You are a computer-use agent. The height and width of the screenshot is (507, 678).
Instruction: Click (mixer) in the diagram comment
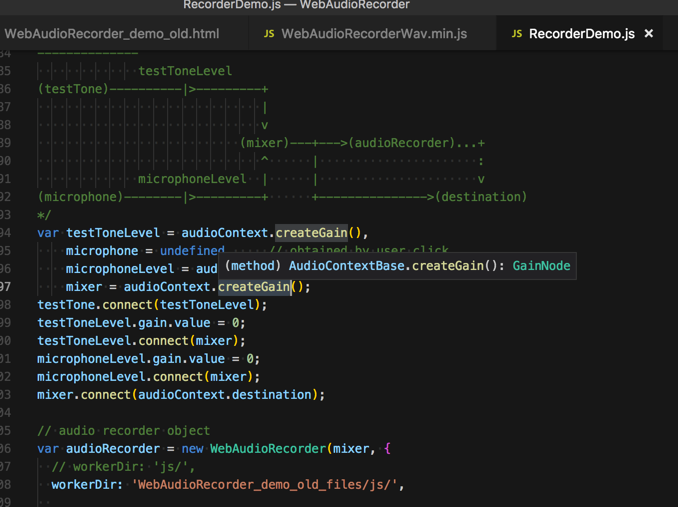[x=265, y=143]
